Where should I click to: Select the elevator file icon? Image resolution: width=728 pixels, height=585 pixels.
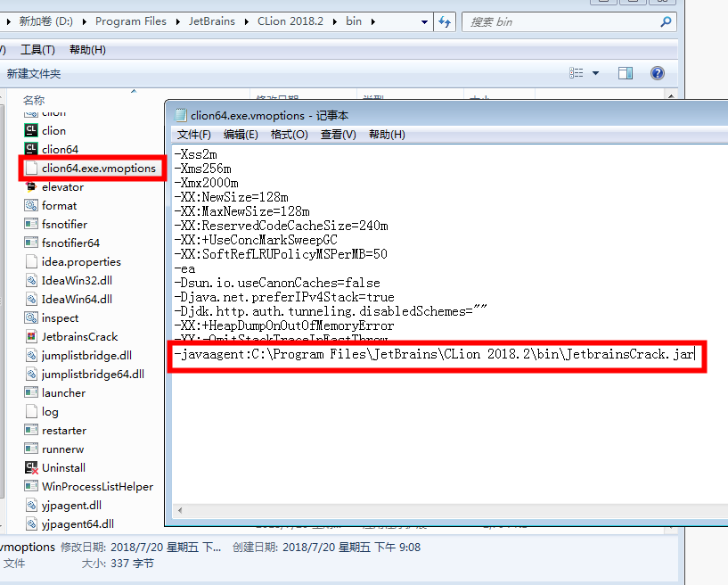coord(31,186)
